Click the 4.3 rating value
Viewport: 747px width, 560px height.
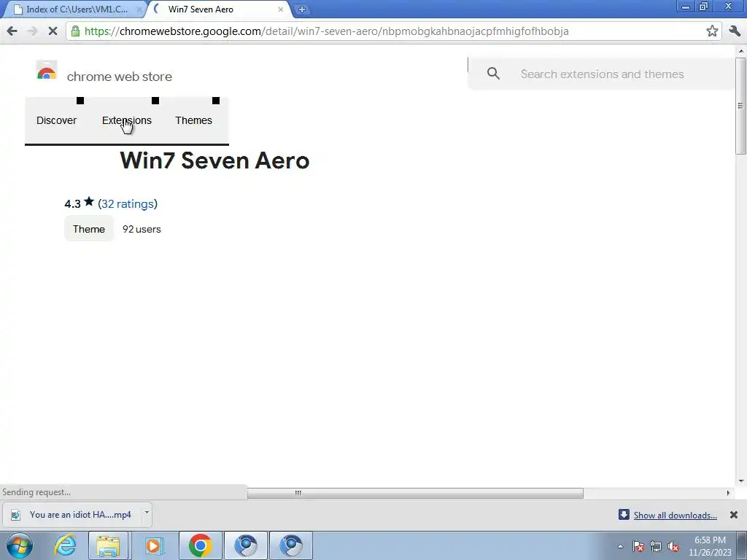click(72, 204)
